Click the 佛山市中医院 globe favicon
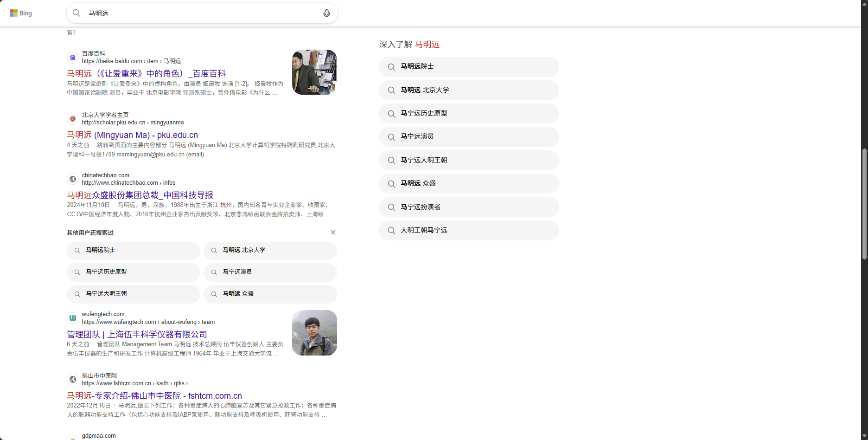 click(x=72, y=380)
